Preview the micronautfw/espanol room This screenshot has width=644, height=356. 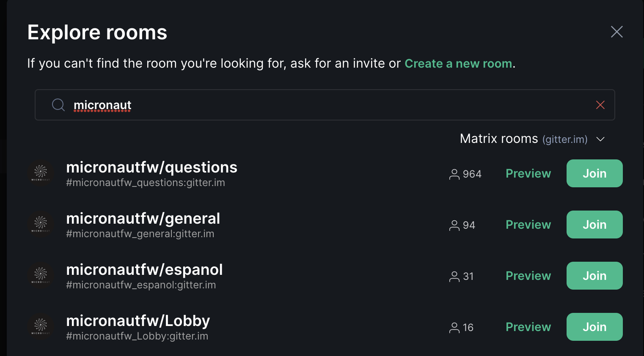[528, 276]
